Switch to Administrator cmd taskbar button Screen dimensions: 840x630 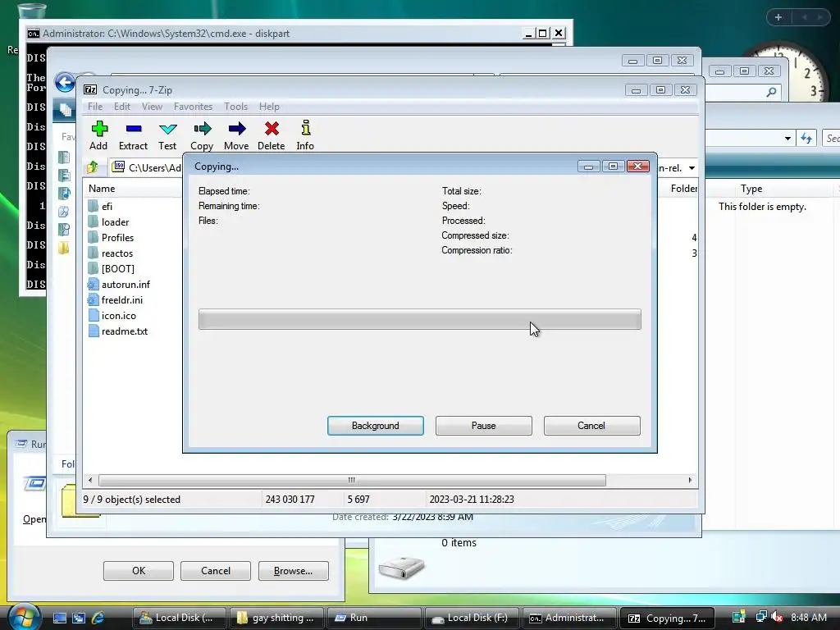[568, 618]
